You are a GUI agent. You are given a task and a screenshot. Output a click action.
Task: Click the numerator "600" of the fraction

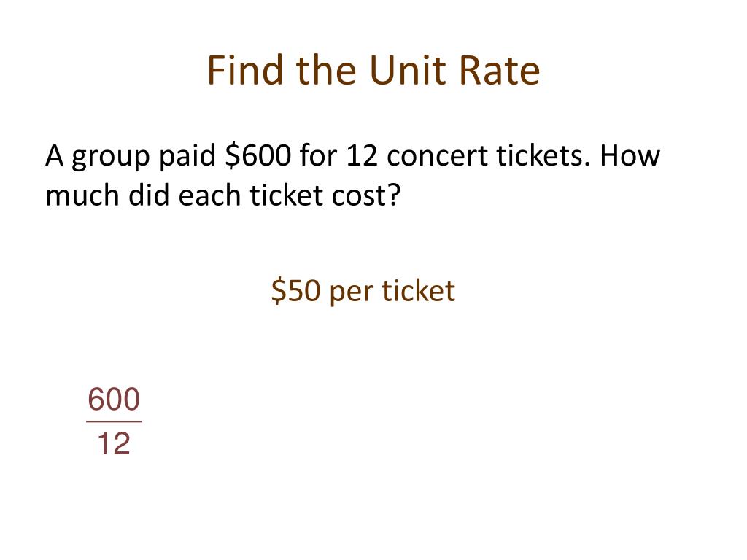[114, 399]
